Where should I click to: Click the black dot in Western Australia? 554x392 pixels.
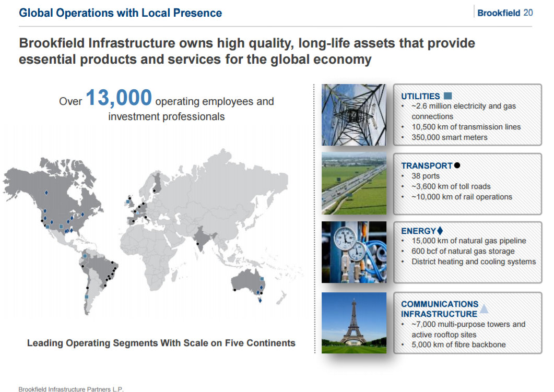[x=235, y=290]
